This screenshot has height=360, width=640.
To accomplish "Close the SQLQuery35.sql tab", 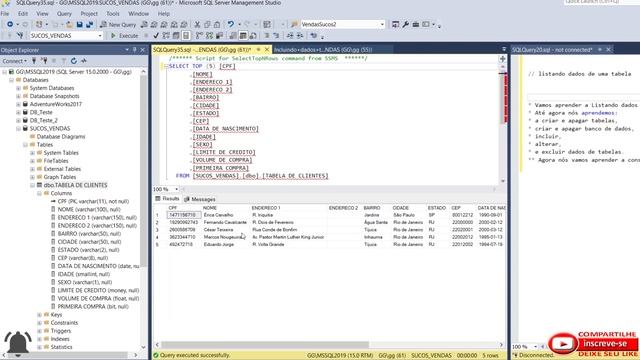I will 267,50.
